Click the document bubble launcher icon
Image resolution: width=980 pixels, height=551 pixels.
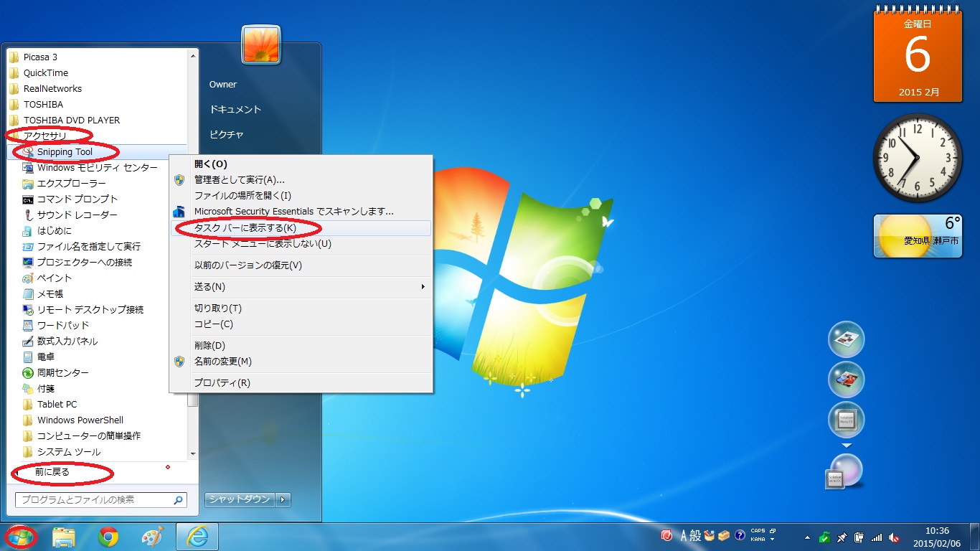[847, 339]
